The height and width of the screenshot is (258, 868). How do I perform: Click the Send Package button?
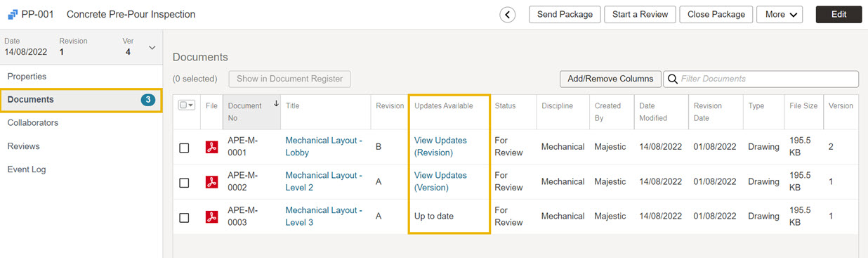[564, 15]
